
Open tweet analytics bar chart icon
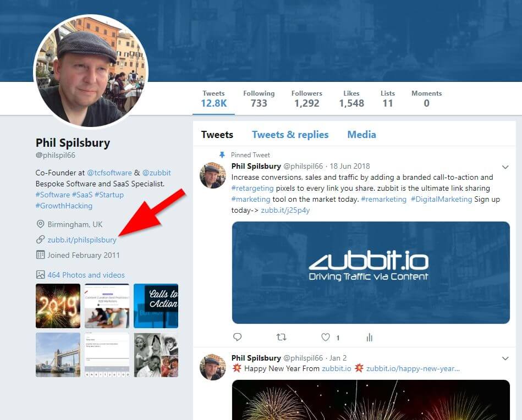pyautogui.click(x=369, y=338)
